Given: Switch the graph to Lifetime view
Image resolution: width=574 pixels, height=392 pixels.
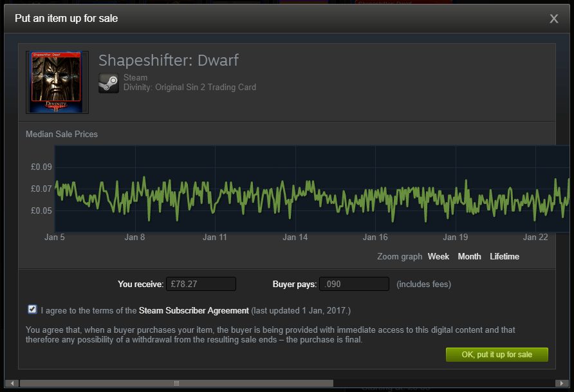Looking at the screenshot, I should coord(504,256).
